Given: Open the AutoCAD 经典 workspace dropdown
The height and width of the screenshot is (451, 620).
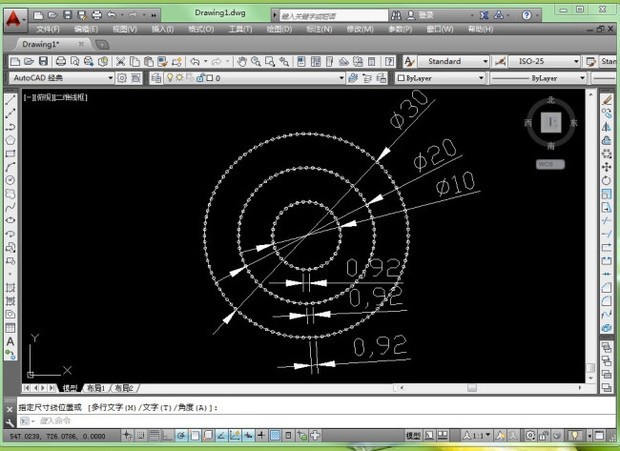Looking at the screenshot, I should [x=60, y=78].
